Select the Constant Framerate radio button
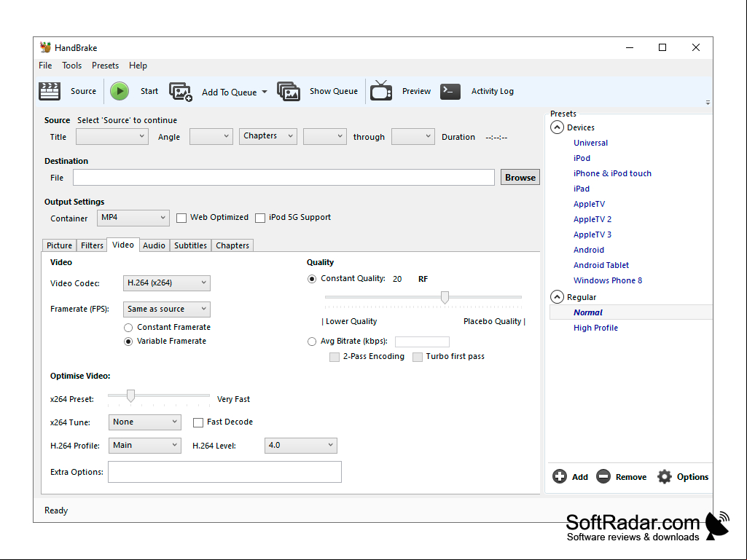 pos(128,328)
